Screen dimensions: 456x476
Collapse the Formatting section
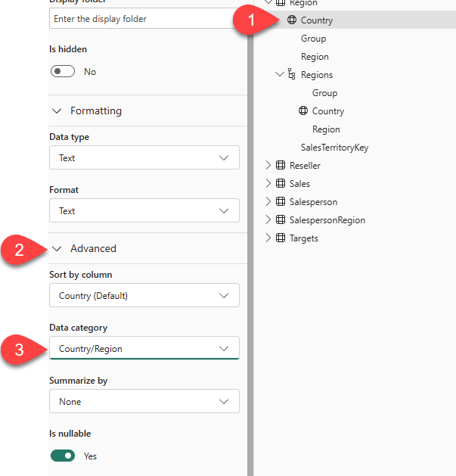[57, 110]
